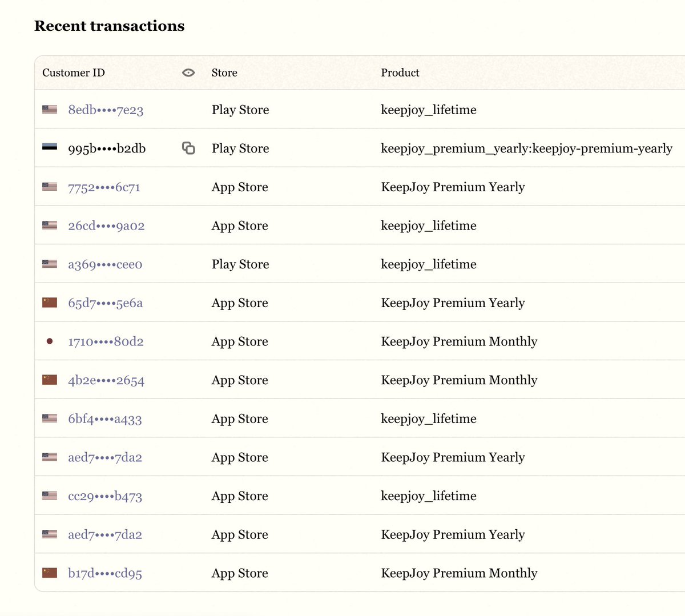Click the China flag beside 4b2e••••2654
685x616 pixels.
[x=50, y=380]
